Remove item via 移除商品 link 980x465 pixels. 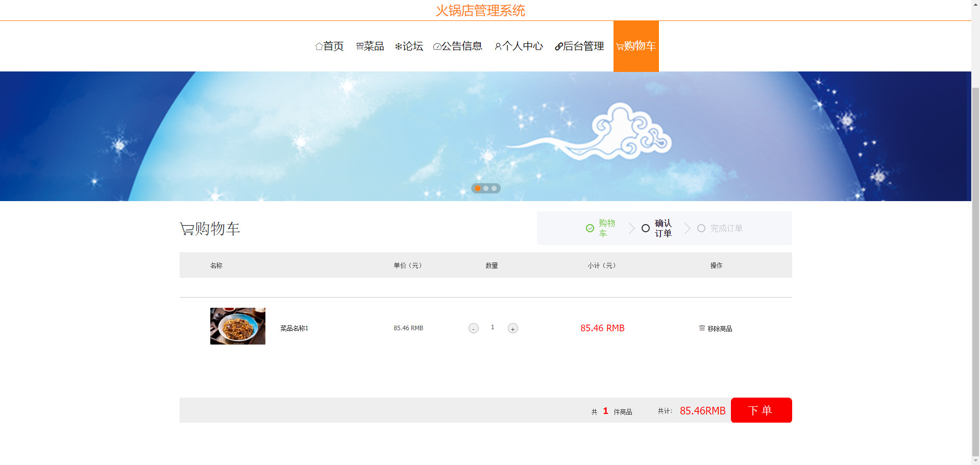[x=720, y=329]
